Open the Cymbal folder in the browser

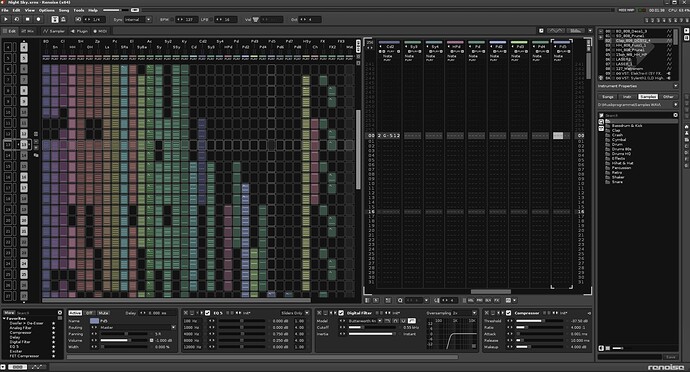coord(618,140)
